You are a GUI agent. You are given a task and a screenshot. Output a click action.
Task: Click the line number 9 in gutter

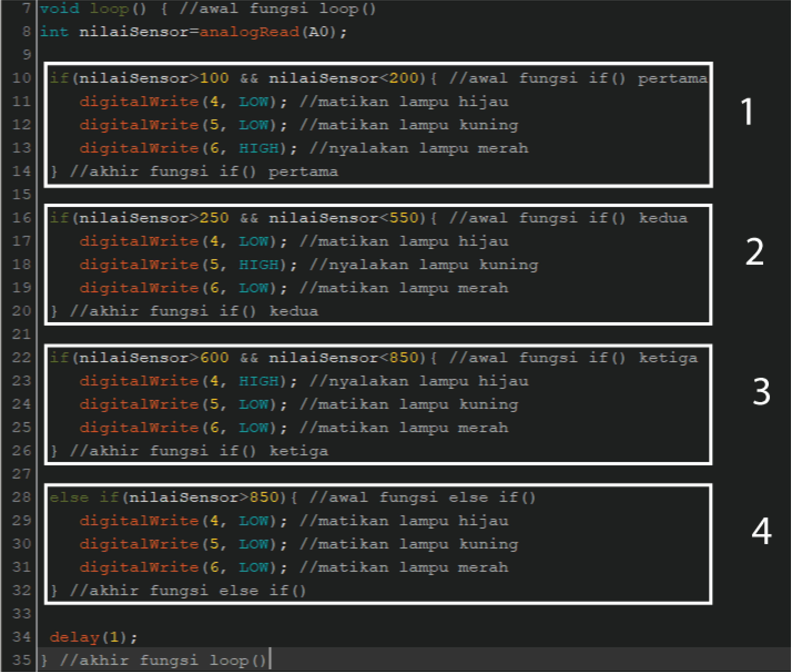point(27,55)
